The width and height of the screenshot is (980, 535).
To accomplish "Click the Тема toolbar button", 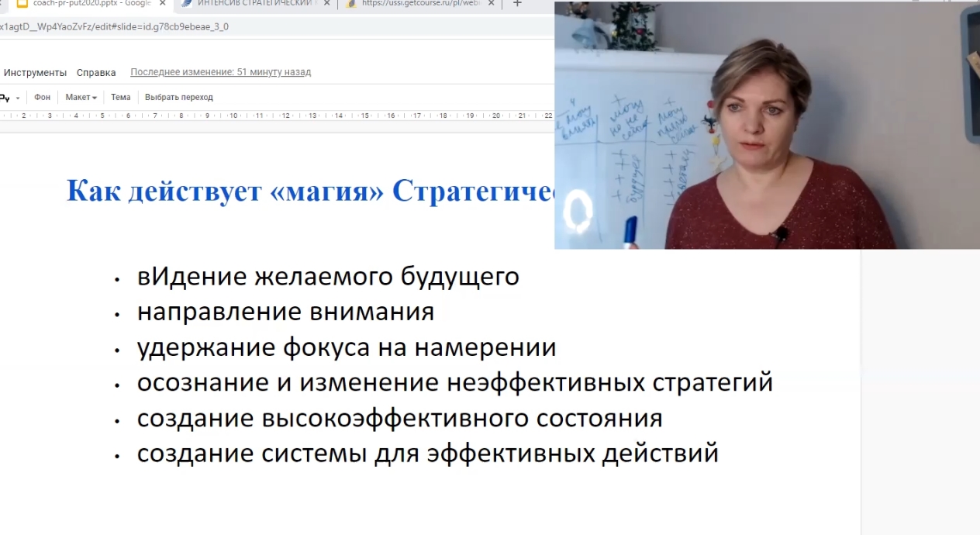I will pos(120,98).
